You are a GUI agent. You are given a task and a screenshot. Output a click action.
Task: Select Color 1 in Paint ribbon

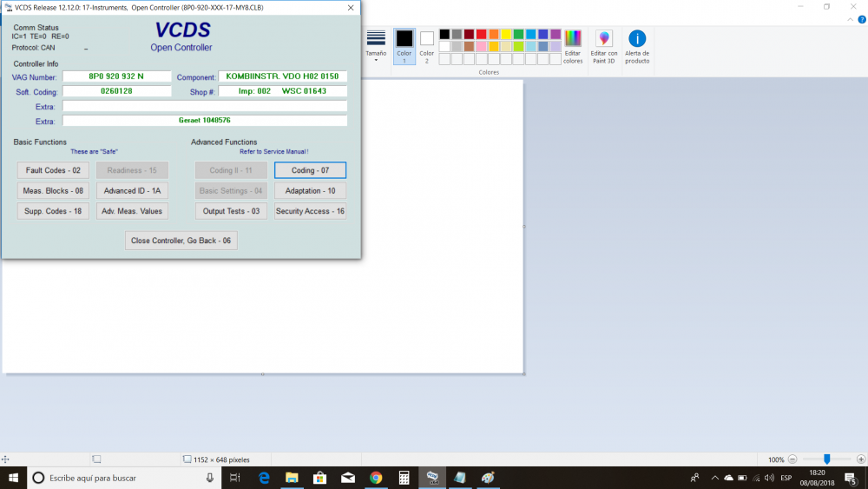[404, 47]
